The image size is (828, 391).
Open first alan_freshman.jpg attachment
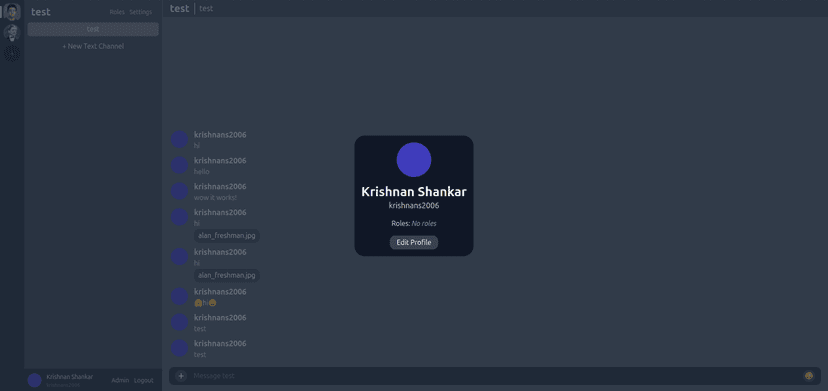click(227, 236)
